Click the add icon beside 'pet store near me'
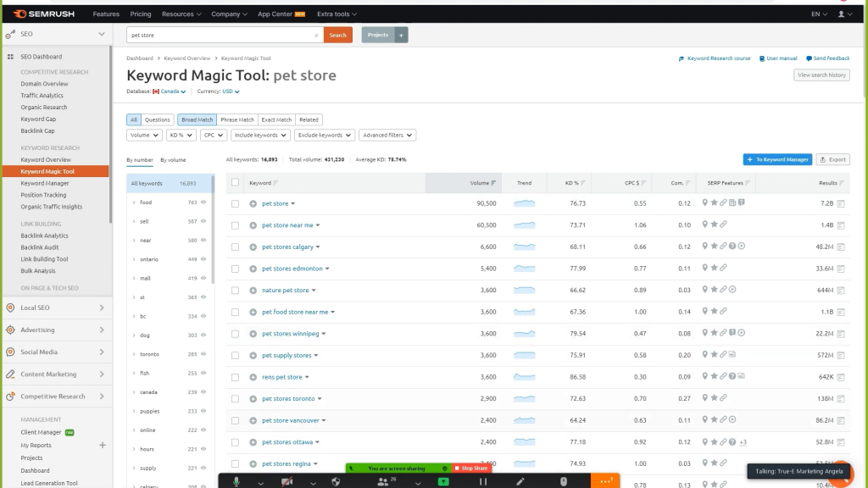Image resolution: width=868 pixels, height=488 pixels. [253, 225]
